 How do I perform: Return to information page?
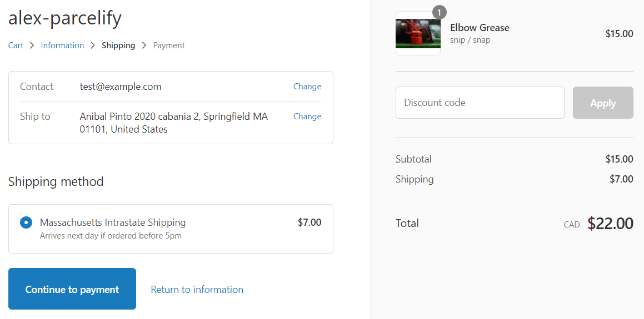click(197, 290)
